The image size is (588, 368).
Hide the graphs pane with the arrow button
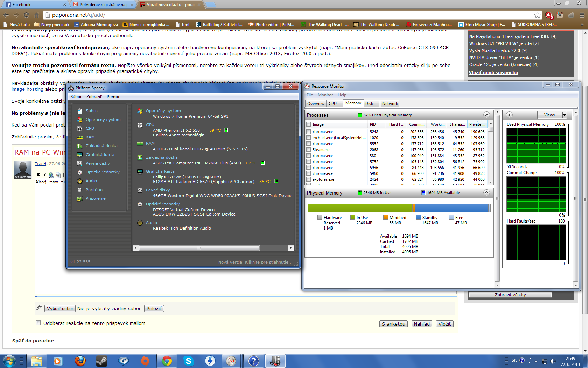tap(509, 115)
